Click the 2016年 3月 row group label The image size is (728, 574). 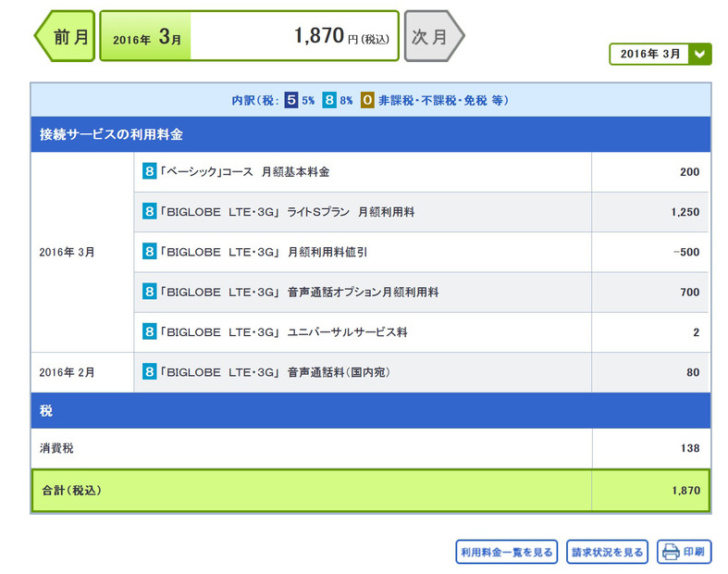(x=67, y=252)
